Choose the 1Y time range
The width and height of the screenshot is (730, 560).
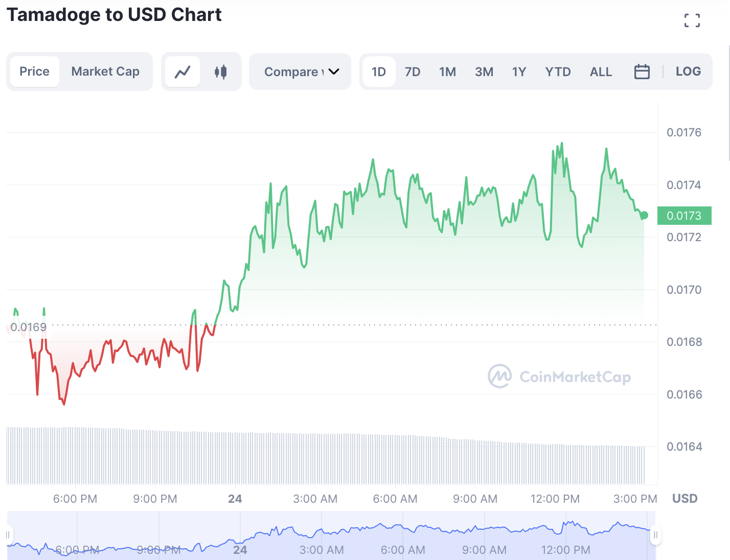tap(519, 72)
